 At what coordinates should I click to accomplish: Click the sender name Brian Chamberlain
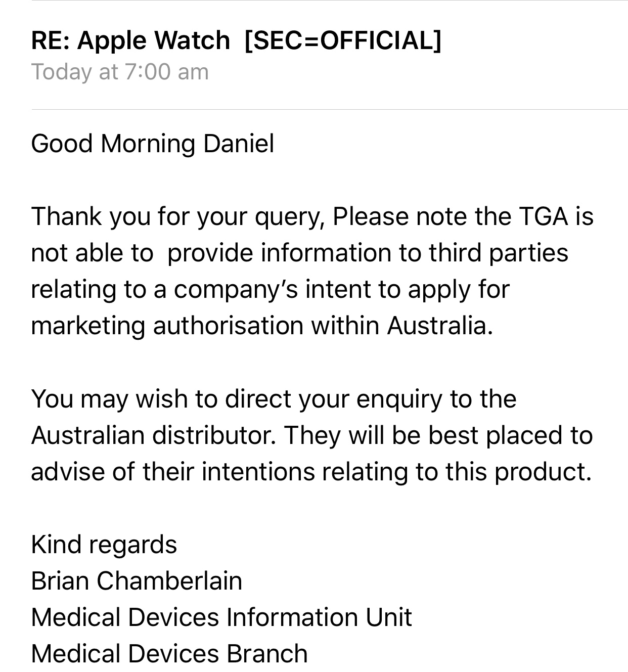[x=137, y=580]
